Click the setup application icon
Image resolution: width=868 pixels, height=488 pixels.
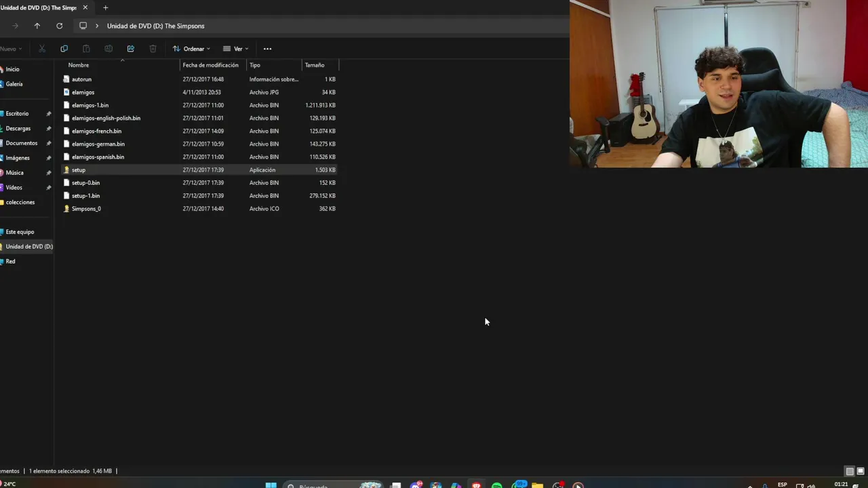pyautogui.click(x=66, y=170)
